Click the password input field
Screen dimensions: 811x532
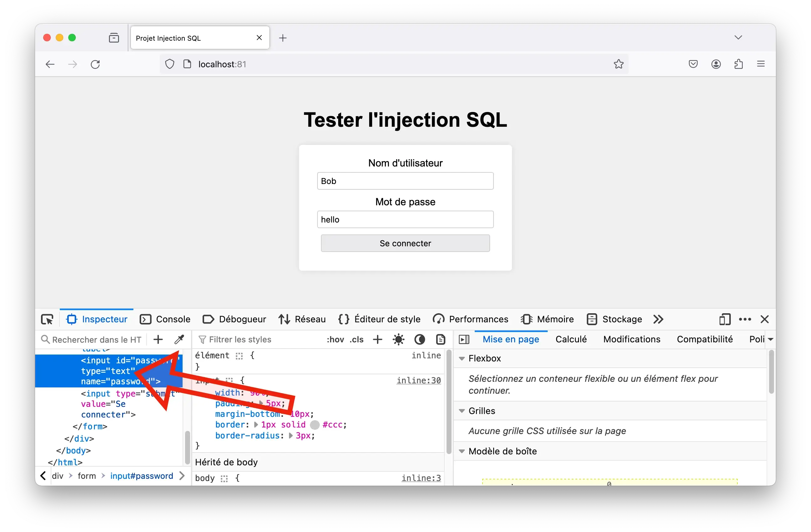click(x=405, y=220)
